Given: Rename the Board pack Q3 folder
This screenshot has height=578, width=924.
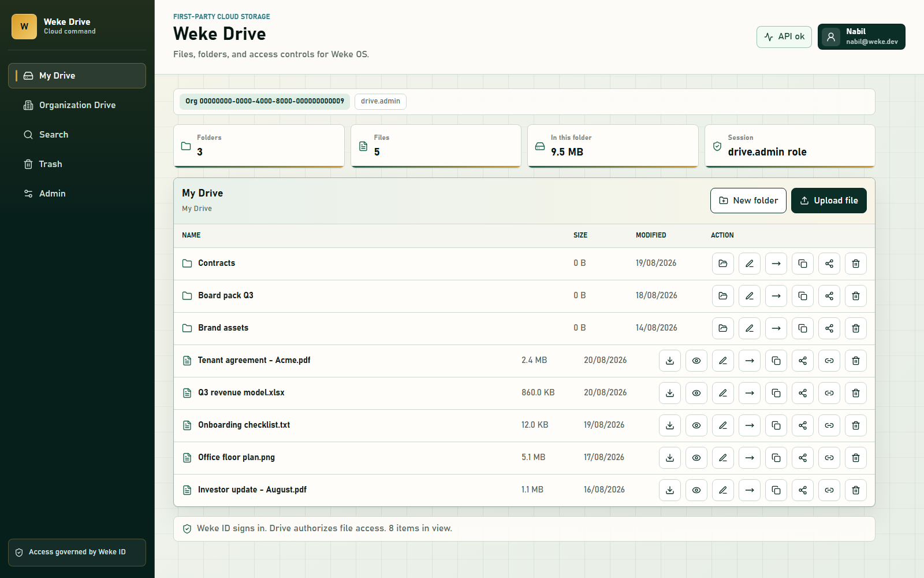Looking at the screenshot, I should click(750, 296).
